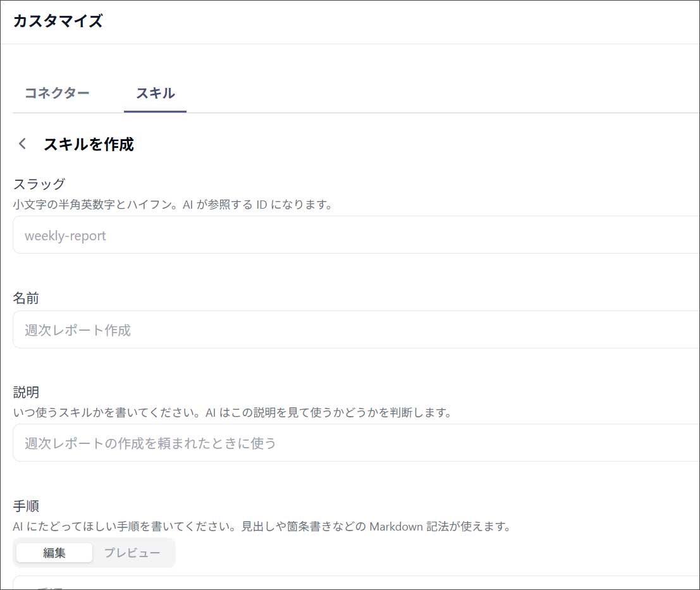700x590 pixels.
Task: Switch to プレビュー mode
Action: pos(132,553)
